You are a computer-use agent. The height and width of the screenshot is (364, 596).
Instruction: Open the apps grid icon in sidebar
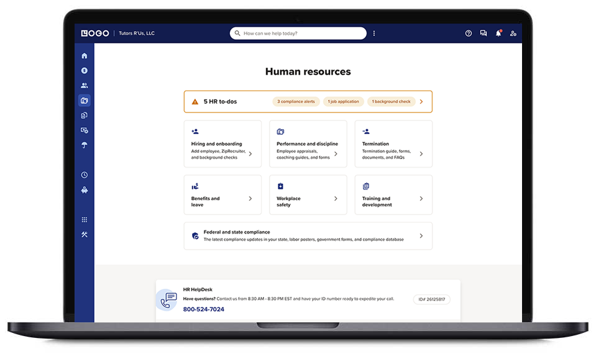click(x=85, y=220)
